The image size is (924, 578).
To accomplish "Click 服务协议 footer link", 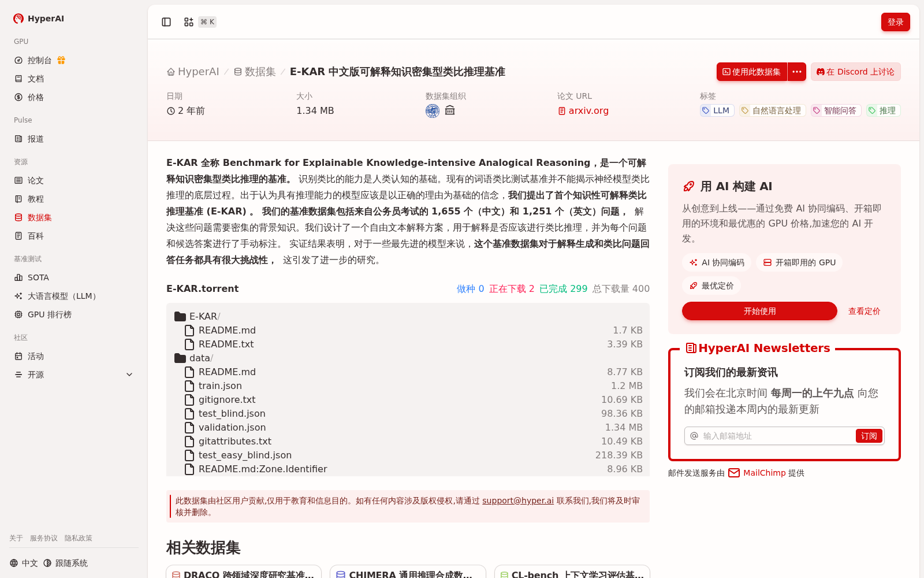I will coord(44,538).
